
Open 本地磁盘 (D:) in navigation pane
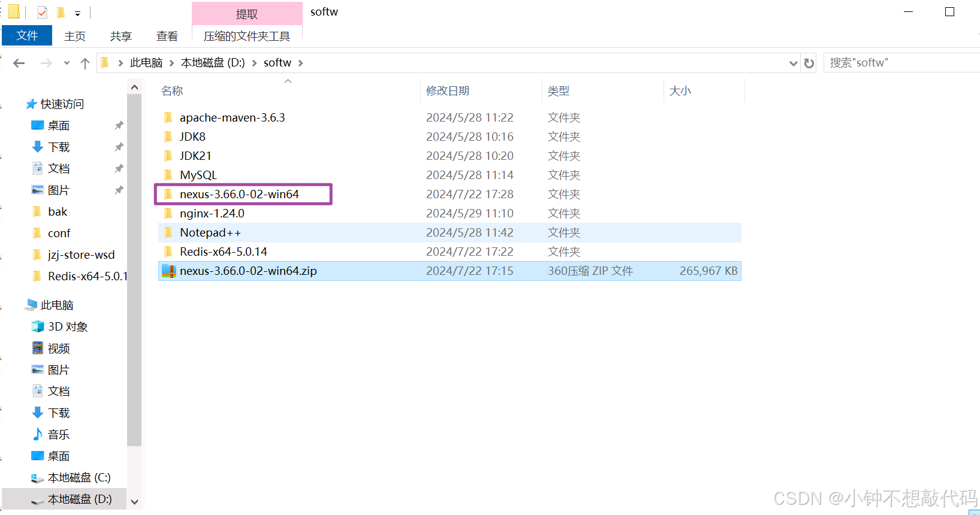pyautogui.click(x=80, y=499)
